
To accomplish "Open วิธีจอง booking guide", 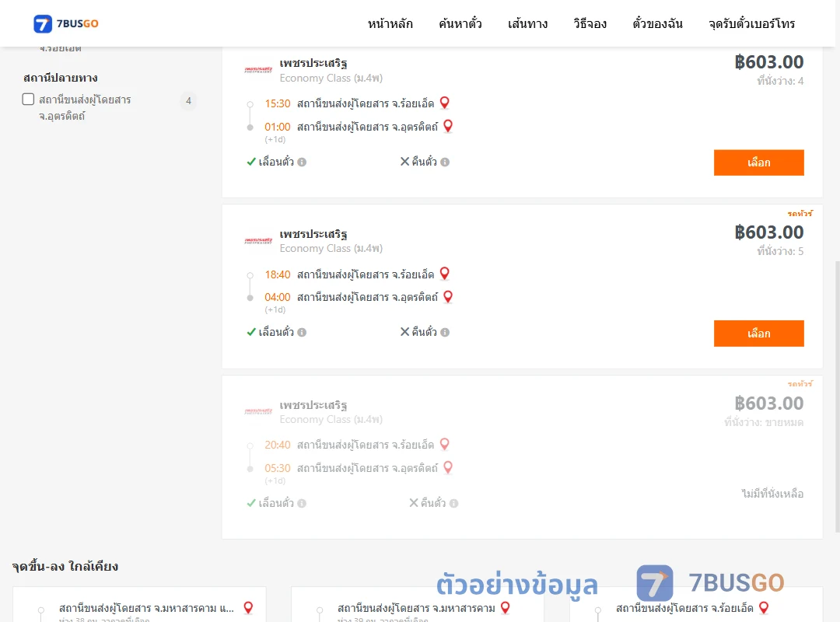I will 590,23.
